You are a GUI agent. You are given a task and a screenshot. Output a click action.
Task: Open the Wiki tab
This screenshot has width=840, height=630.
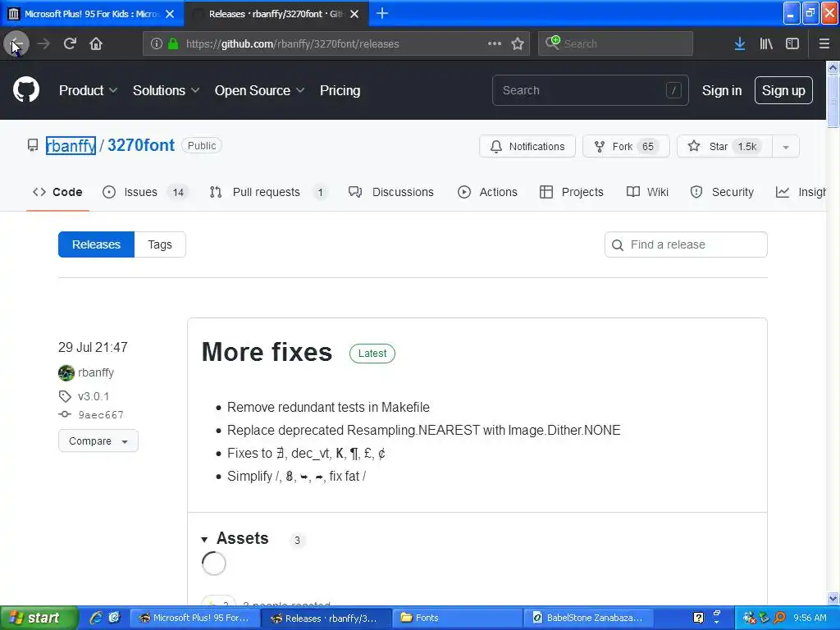(x=647, y=192)
